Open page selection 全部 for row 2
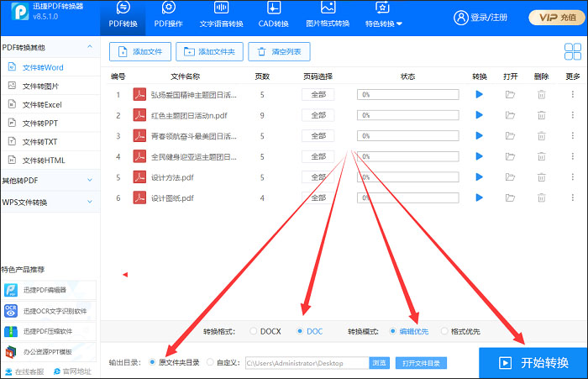 [318, 115]
